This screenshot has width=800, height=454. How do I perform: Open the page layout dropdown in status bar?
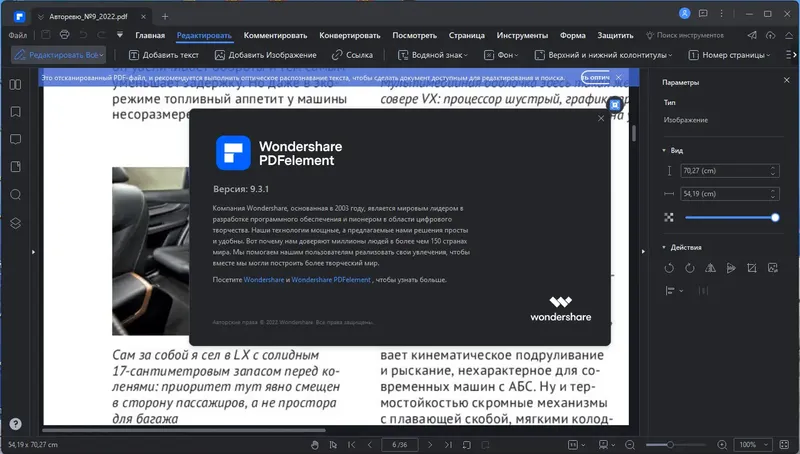click(577, 445)
